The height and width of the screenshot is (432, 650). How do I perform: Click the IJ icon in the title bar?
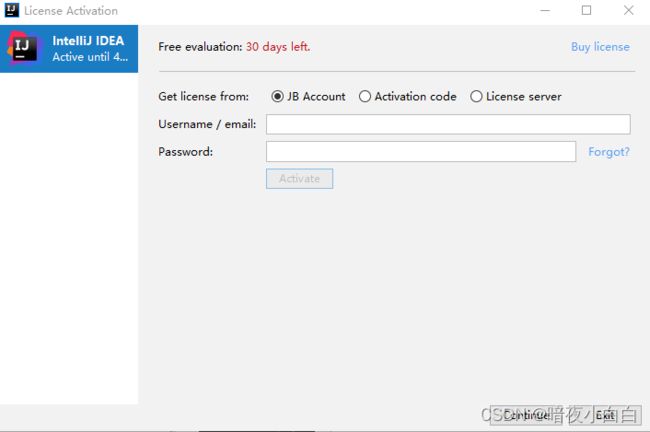12,10
